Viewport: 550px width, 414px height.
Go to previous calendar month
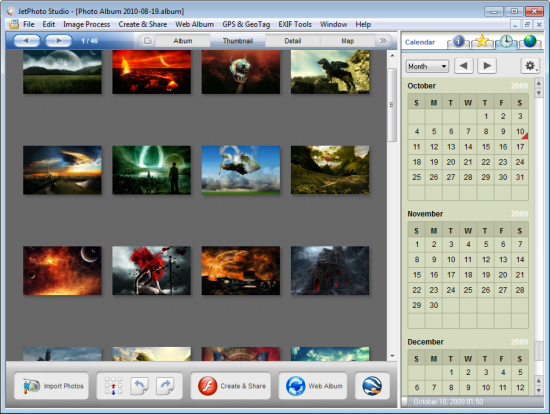[463, 66]
